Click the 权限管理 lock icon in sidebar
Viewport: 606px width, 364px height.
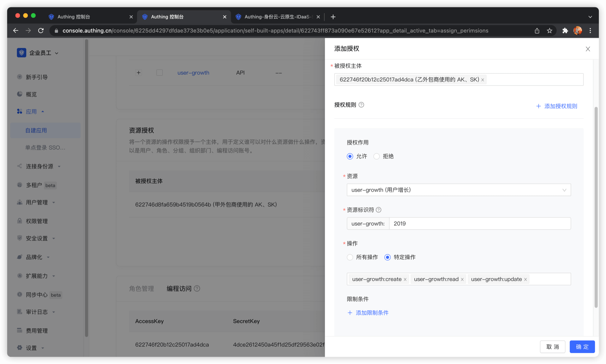click(20, 221)
